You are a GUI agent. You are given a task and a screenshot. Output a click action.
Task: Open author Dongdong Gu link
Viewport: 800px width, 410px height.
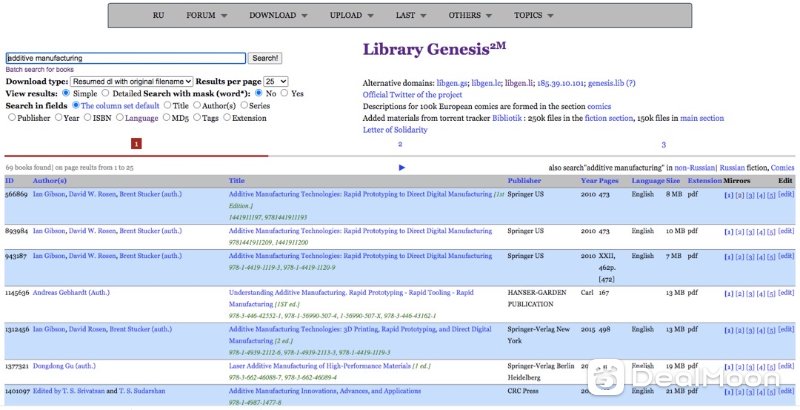[x=64, y=366]
